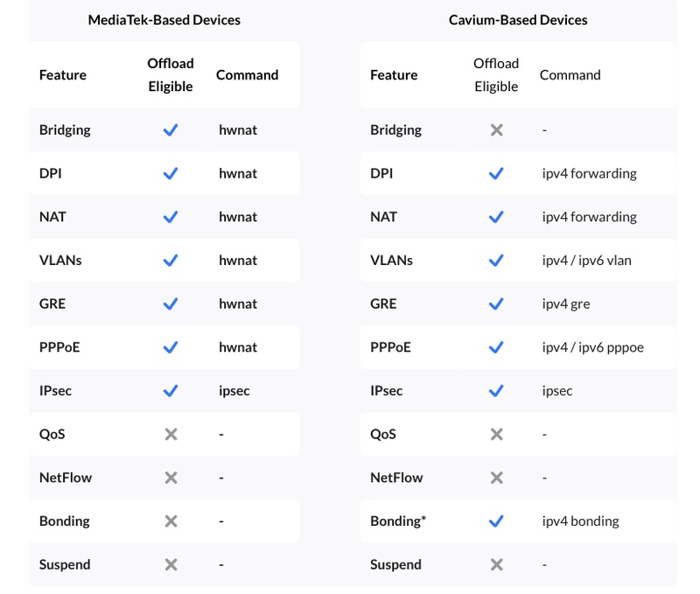This screenshot has height=594, width=700.
Task: Click the Cavium table Offload Eligible header
Action: coord(496,74)
